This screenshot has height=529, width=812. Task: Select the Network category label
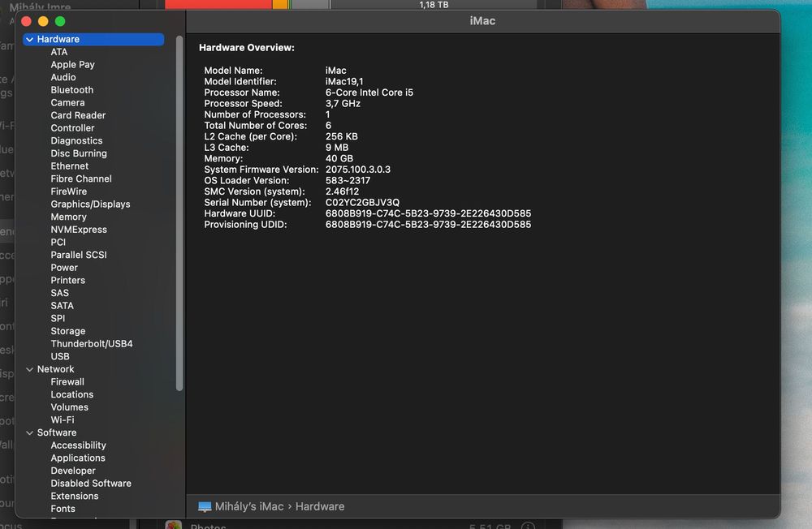coord(55,369)
